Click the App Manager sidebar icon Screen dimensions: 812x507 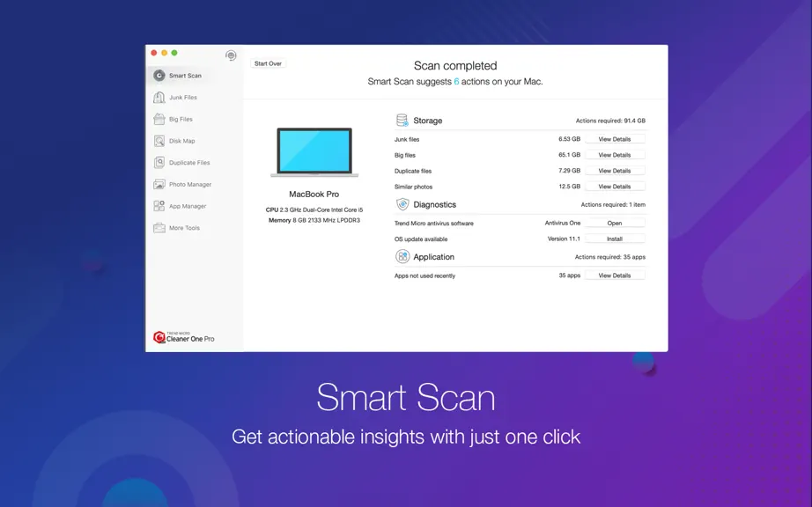pyautogui.click(x=159, y=206)
